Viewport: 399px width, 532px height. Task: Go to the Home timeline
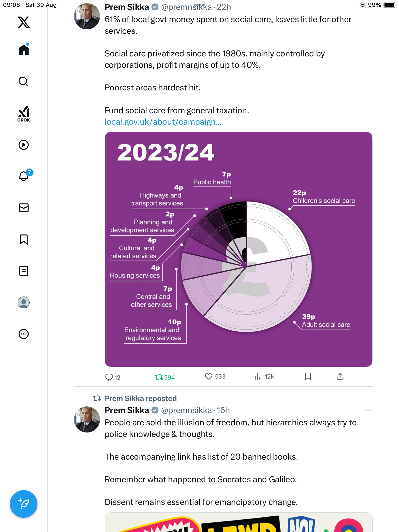coord(24,50)
